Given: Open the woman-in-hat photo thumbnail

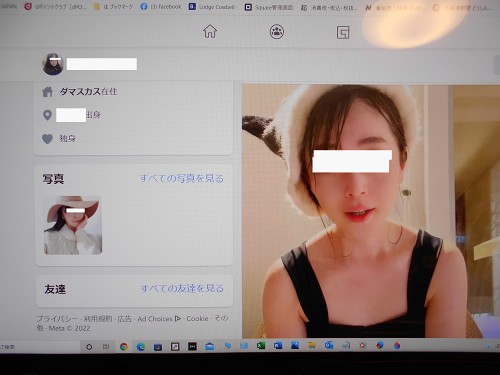Looking at the screenshot, I should [73, 225].
